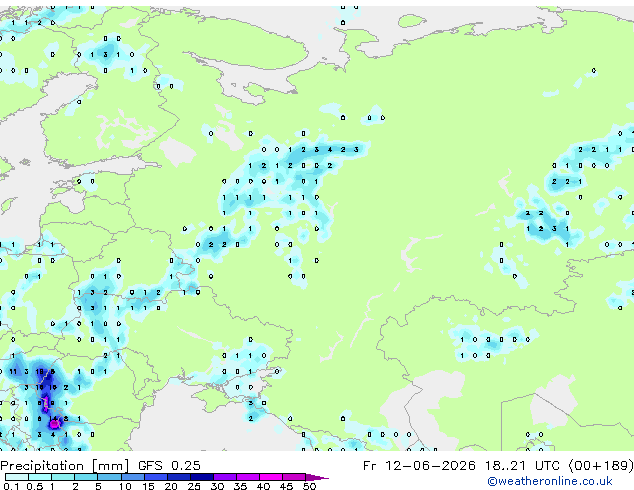Pick the 10–15 mm blue legend swatch
Image resolution: width=634 pixels, height=490 pixels.
pyautogui.click(x=132, y=477)
